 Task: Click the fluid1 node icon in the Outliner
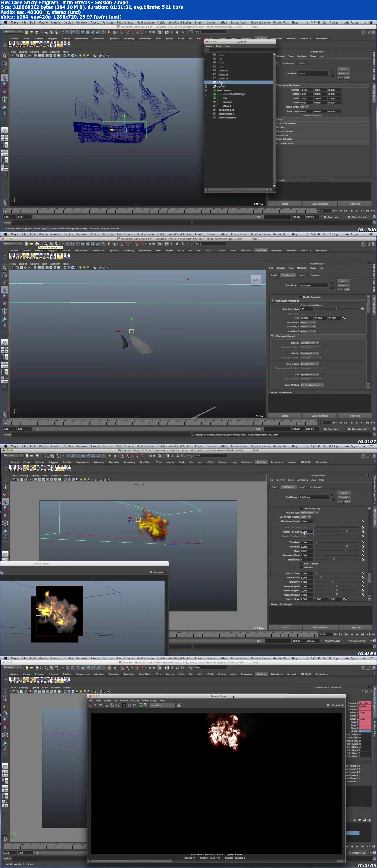tap(214, 82)
